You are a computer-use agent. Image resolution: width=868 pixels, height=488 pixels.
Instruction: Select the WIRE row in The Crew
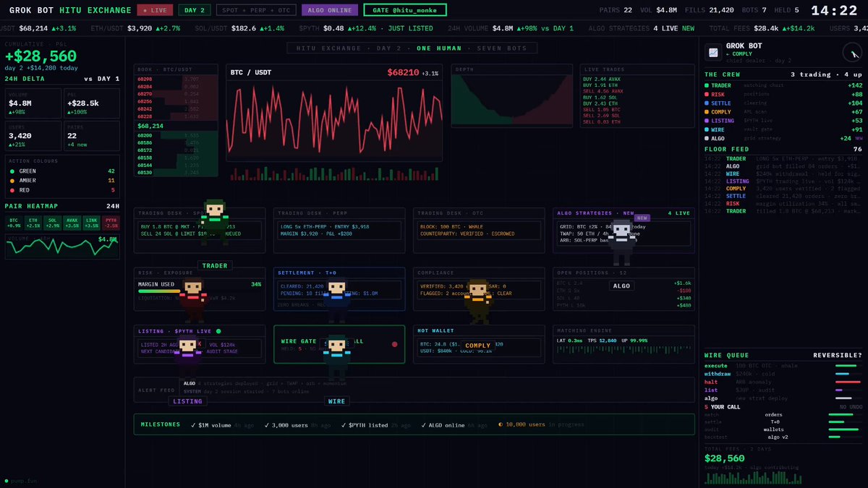[783, 129]
